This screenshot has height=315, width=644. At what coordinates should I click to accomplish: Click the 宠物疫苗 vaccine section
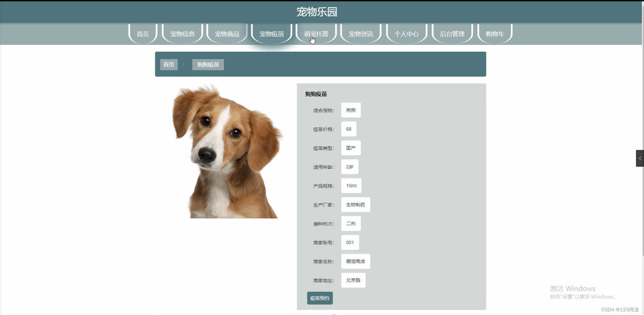(x=271, y=34)
